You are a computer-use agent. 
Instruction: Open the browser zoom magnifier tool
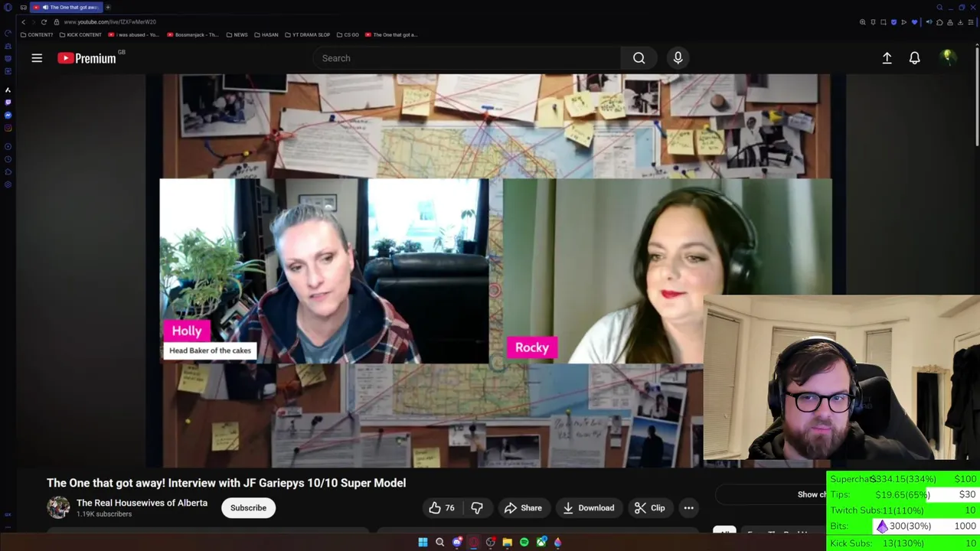point(863,22)
